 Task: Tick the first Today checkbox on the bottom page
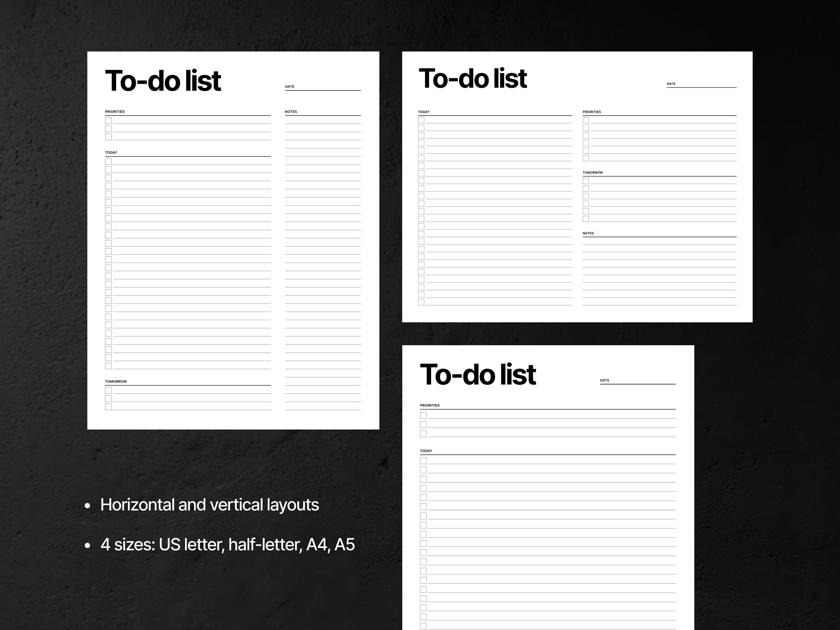click(423, 461)
